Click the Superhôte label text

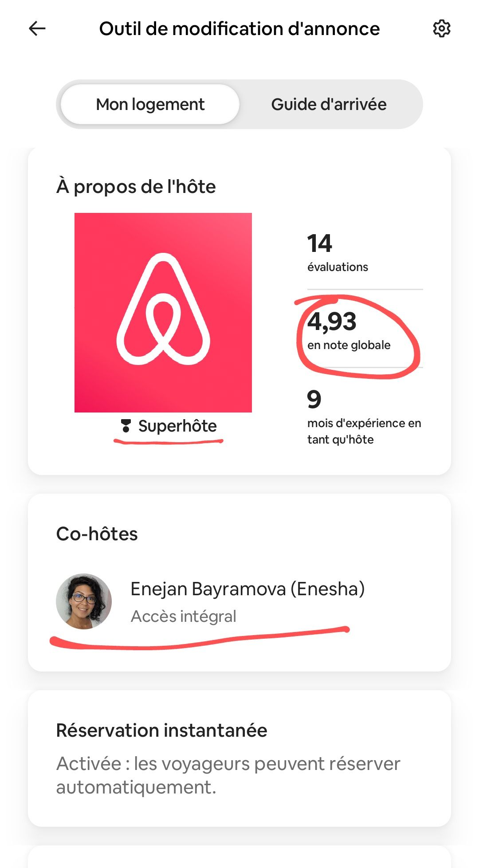[x=177, y=426]
